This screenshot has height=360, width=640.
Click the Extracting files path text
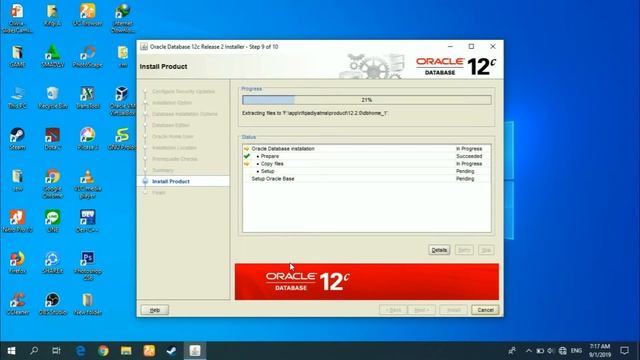click(x=315, y=113)
